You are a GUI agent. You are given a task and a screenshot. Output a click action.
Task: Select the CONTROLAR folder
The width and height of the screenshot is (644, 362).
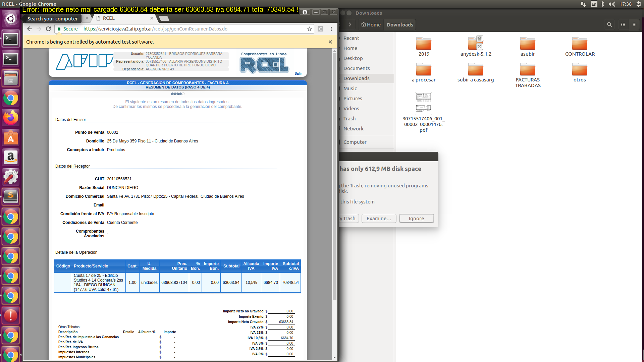pyautogui.click(x=580, y=47)
